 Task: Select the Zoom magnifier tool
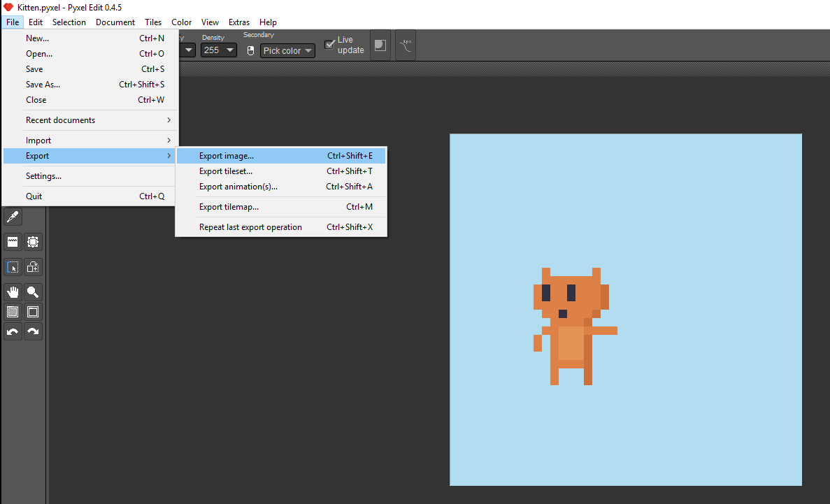32,292
